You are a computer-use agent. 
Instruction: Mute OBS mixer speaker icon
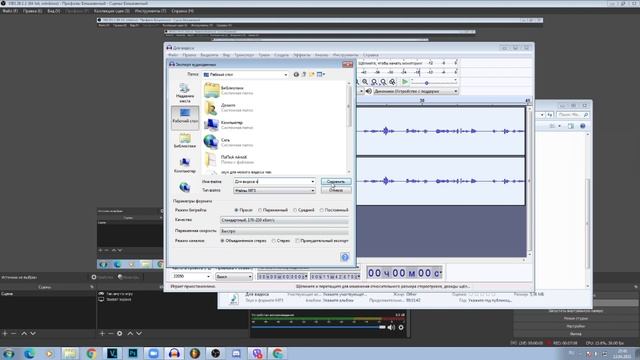tap(391, 327)
